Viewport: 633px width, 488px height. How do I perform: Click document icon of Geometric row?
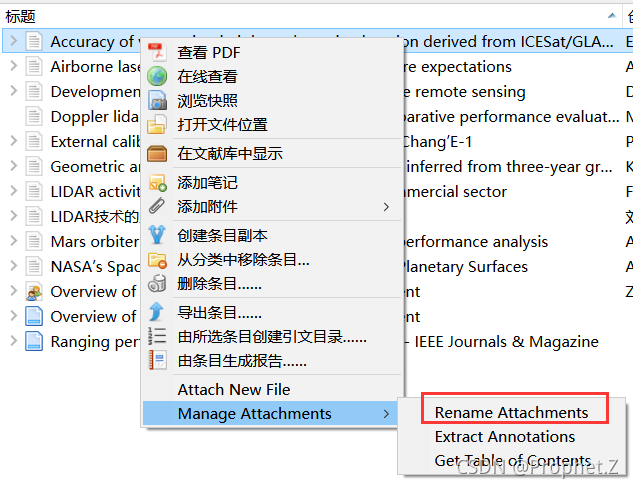coord(34,166)
